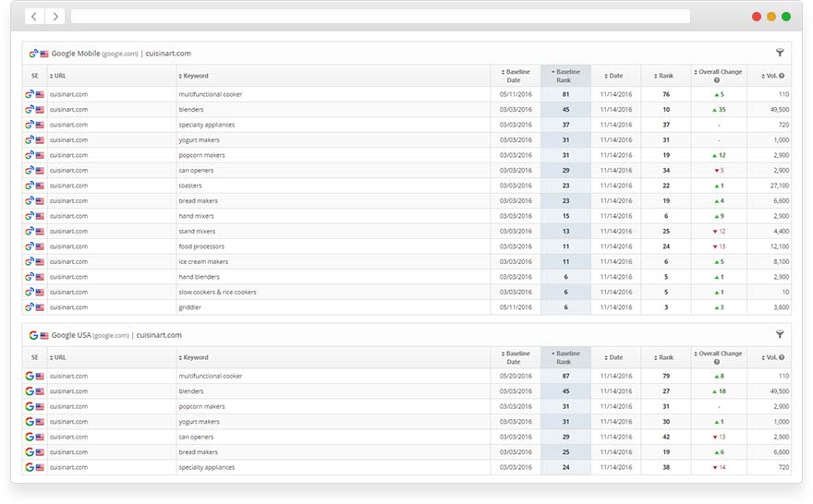Sort Google Mobile table by Baseline Rank
813x504 pixels.
coord(565,76)
